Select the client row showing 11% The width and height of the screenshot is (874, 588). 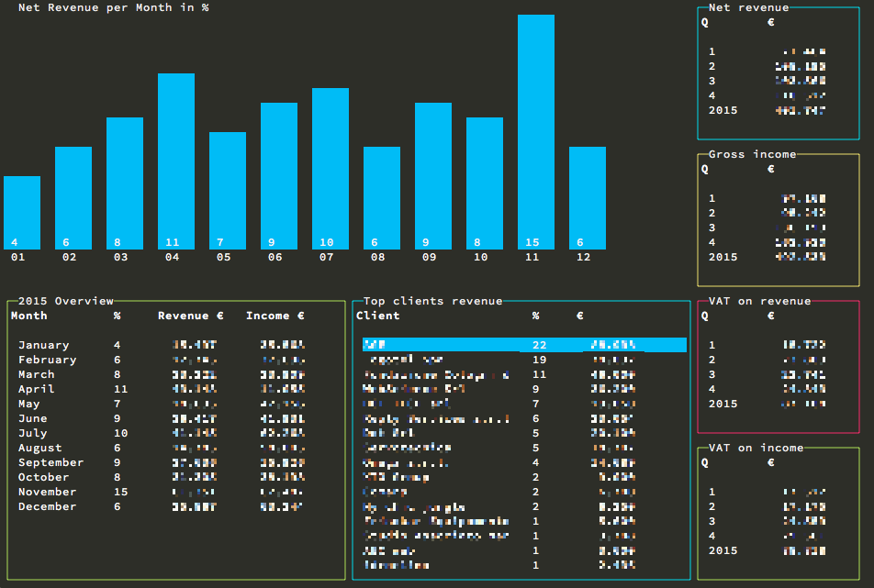coord(499,374)
